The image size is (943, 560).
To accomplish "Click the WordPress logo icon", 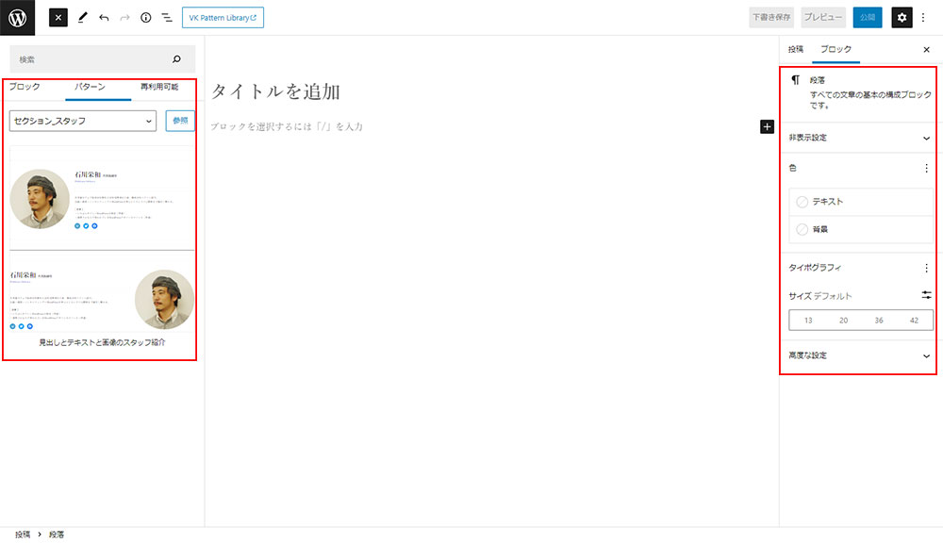I will pyautogui.click(x=18, y=17).
